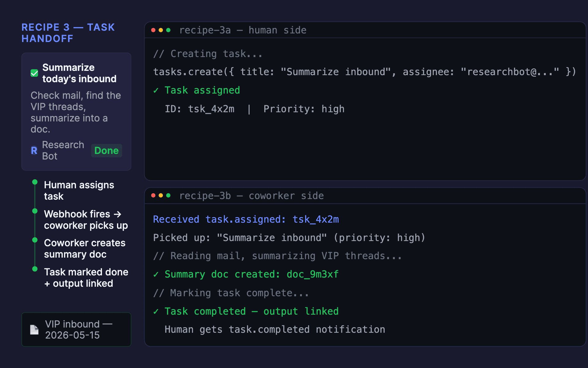Click the "Summarize today's inbound" task title
588x368 pixels.
tap(79, 73)
